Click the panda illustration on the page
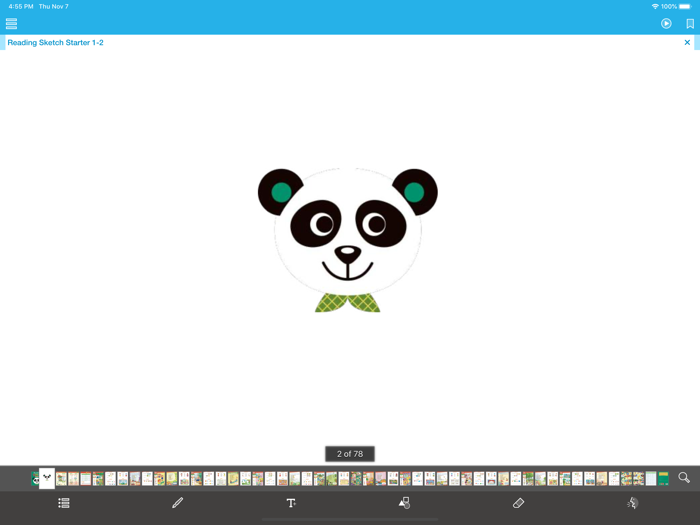This screenshot has width=700, height=525. (x=348, y=240)
